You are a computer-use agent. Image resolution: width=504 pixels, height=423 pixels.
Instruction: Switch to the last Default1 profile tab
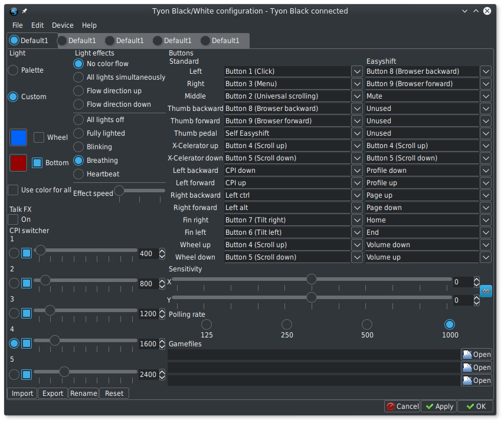221,41
